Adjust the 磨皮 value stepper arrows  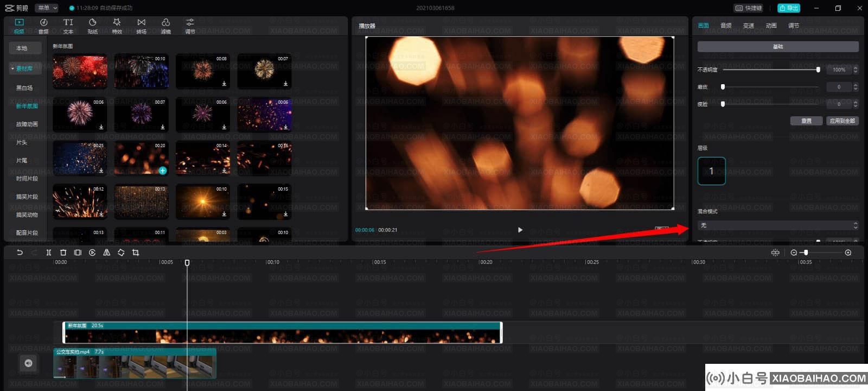point(856,87)
